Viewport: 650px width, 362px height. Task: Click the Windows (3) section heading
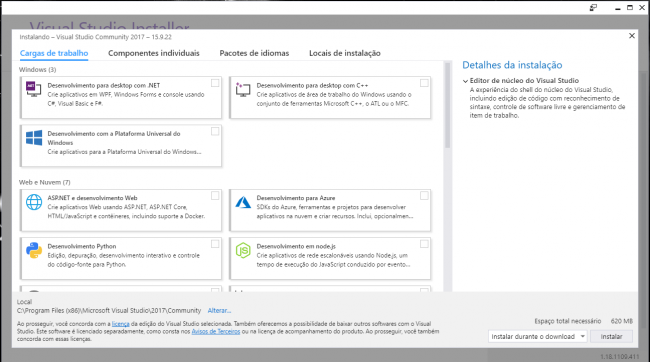(x=37, y=70)
